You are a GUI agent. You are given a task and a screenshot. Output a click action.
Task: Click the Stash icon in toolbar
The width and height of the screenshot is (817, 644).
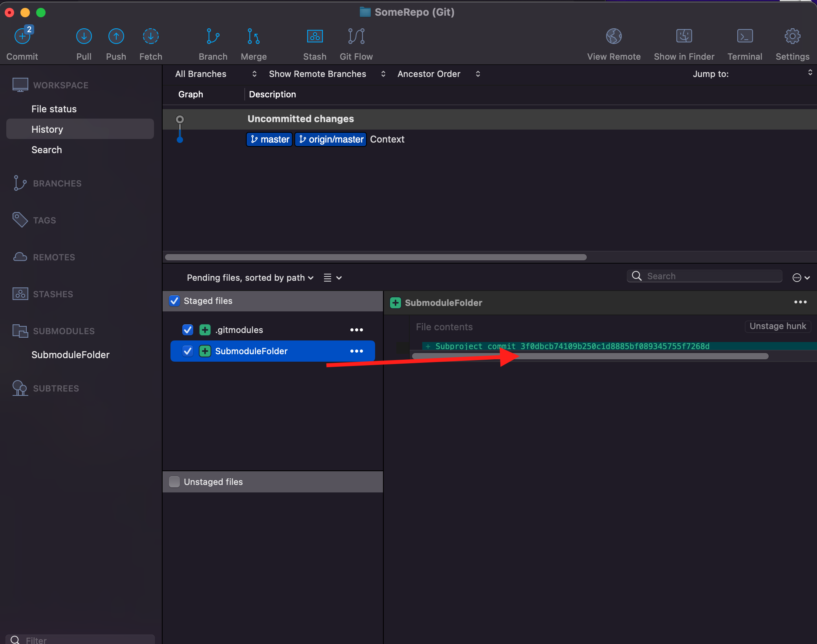[315, 37]
